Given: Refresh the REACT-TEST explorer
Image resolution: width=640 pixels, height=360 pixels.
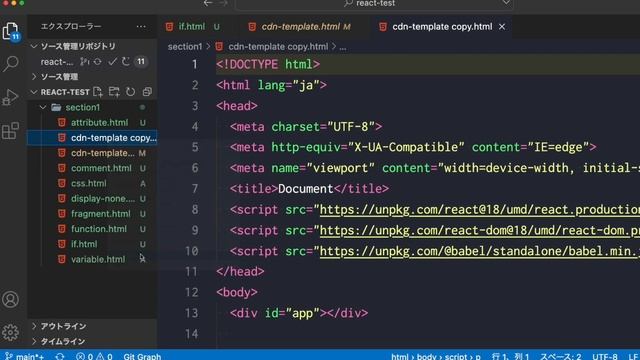Looking at the screenshot, I should pos(131,92).
